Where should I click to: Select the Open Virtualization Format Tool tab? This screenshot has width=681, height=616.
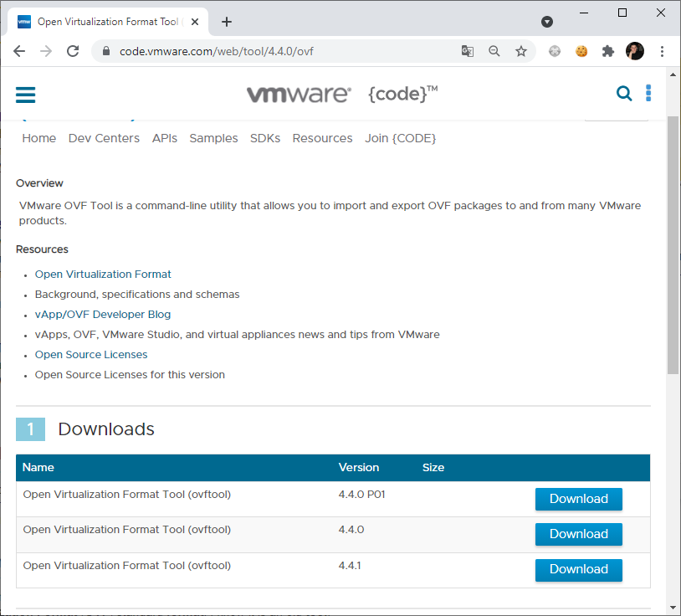[108, 22]
